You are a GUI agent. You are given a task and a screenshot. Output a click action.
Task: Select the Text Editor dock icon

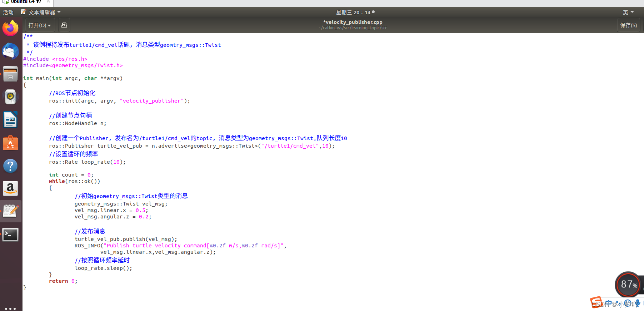(10, 211)
